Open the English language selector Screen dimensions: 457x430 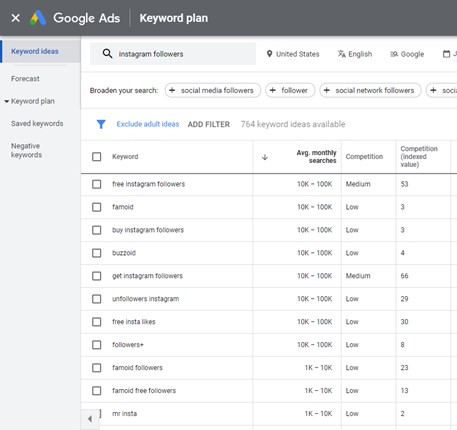[355, 54]
